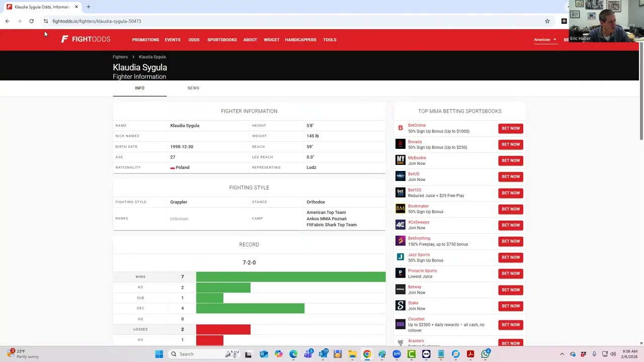Image resolution: width=644 pixels, height=362 pixels.
Task: Click Fighters breadcrumb link
Action: pos(120,57)
